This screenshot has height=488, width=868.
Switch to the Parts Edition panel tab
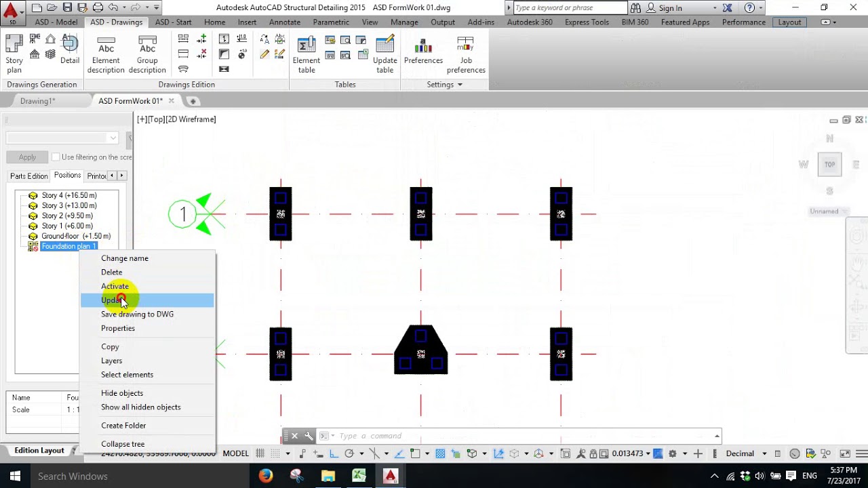[29, 176]
